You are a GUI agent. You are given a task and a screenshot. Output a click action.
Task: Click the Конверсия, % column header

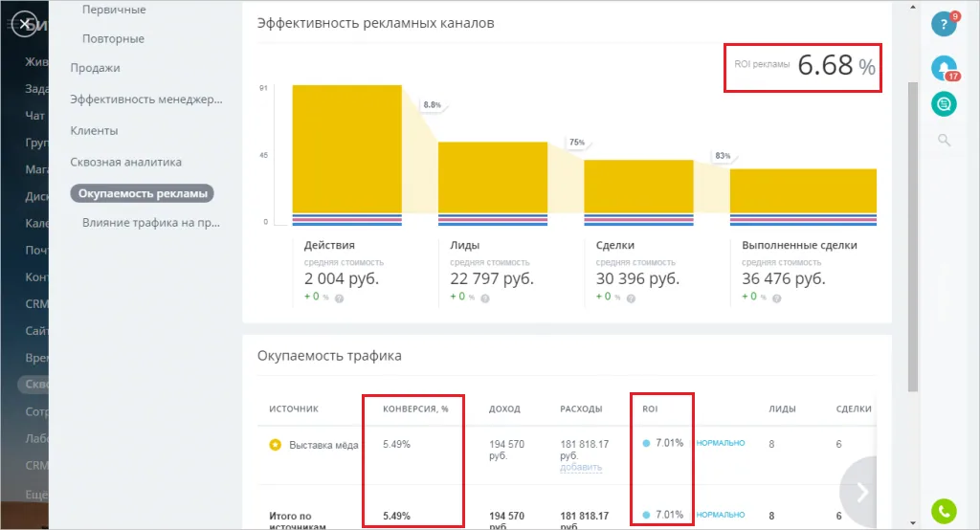[415, 409]
